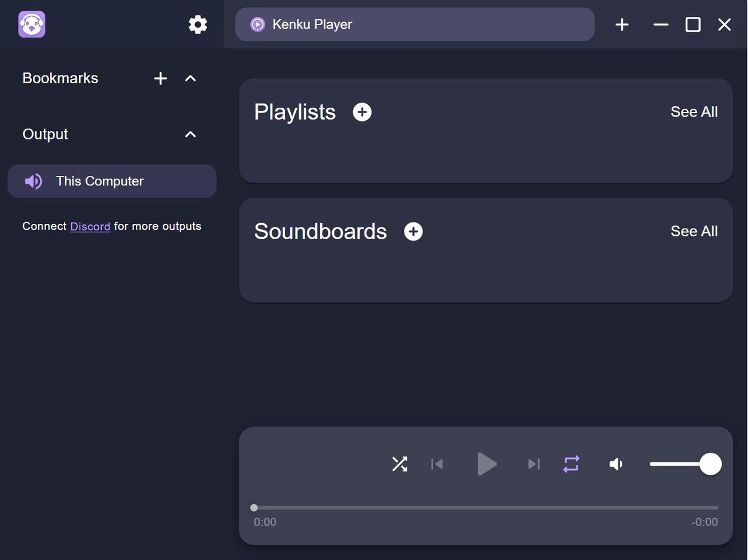The height and width of the screenshot is (560, 748).
Task: Skip to the next track
Action: (x=533, y=464)
